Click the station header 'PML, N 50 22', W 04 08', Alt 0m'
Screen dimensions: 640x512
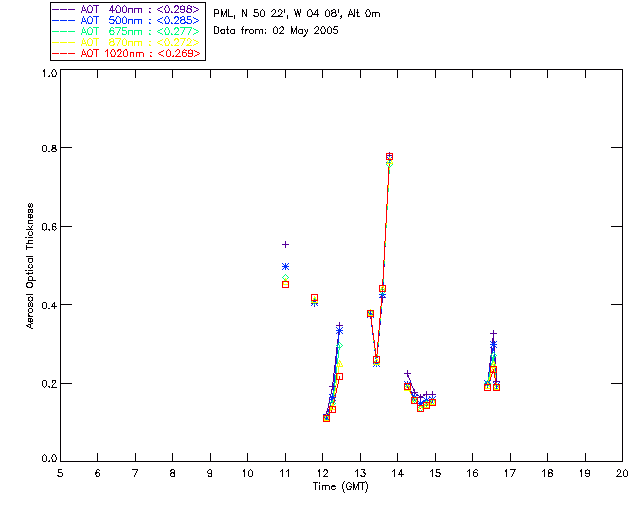297,13
